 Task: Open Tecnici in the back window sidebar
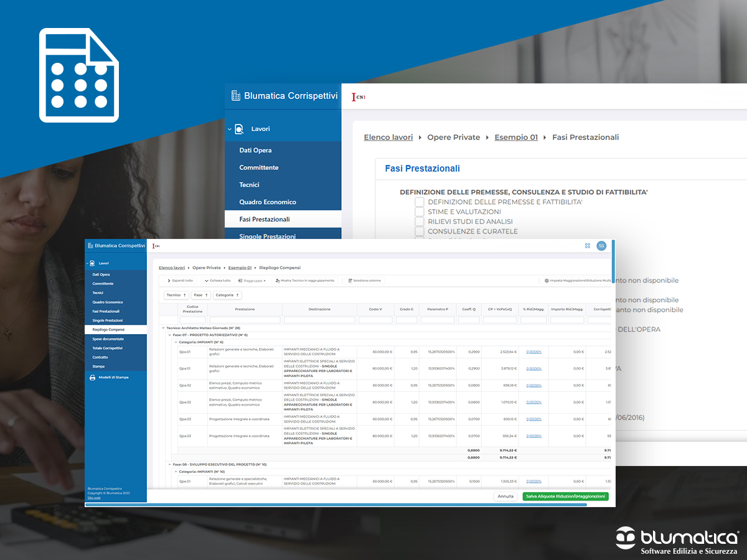point(249,185)
